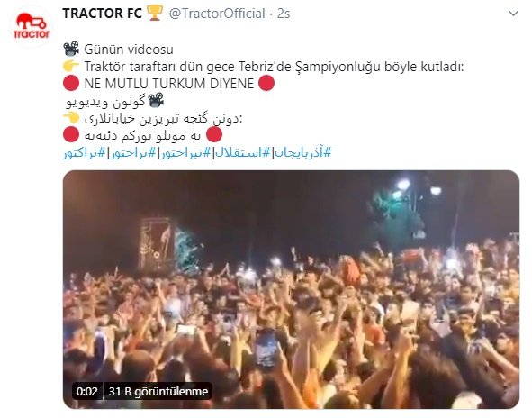Open the #تراختور hashtag
Screen dimensions: 532x418
pos(132,152)
